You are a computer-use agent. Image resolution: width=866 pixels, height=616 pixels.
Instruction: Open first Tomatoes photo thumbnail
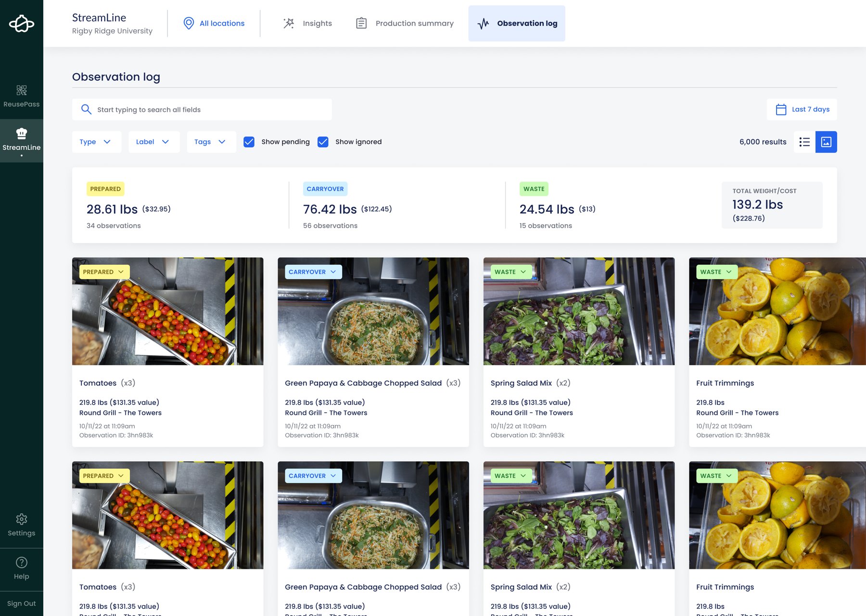click(168, 311)
